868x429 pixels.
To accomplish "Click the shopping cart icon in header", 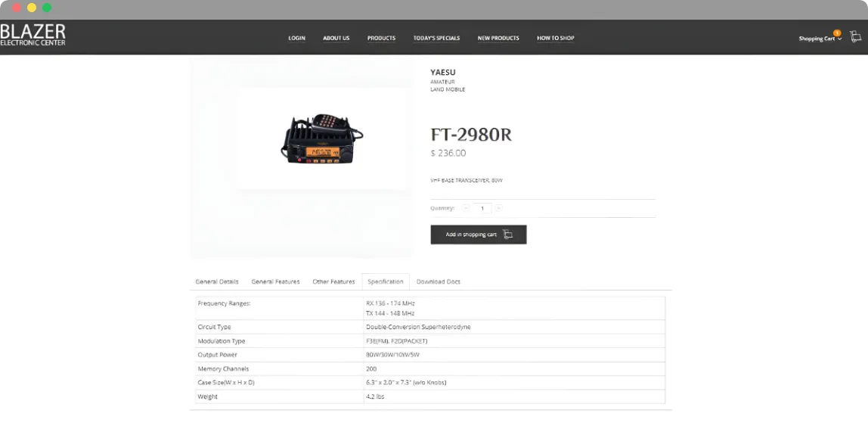I will click(x=855, y=37).
